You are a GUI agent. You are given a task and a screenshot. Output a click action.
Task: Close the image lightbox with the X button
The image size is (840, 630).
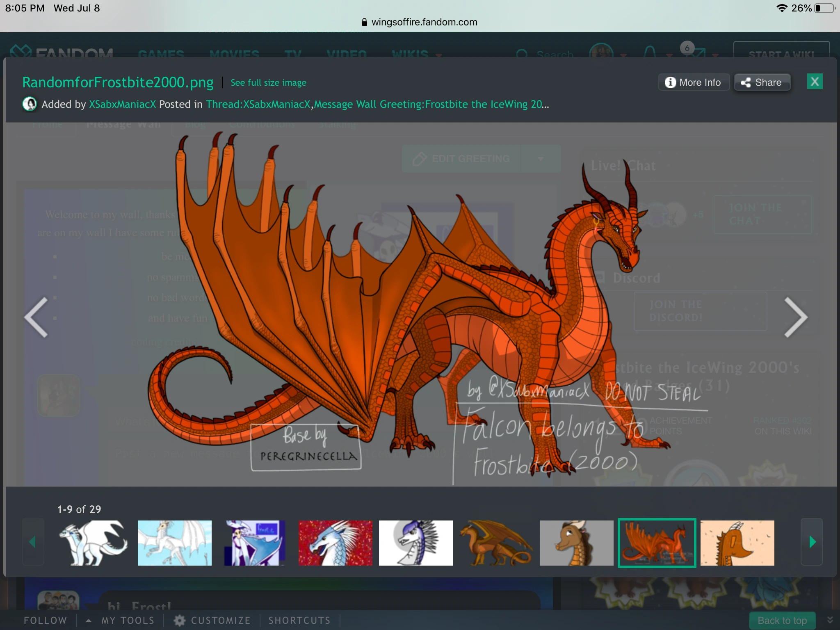click(x=815, y=82)
